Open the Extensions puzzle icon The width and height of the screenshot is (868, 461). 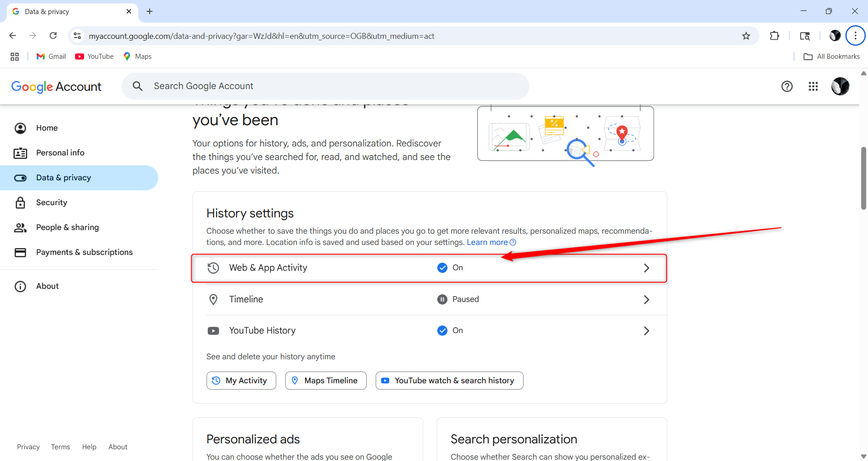pyautogui.click(x=774, y=36)
